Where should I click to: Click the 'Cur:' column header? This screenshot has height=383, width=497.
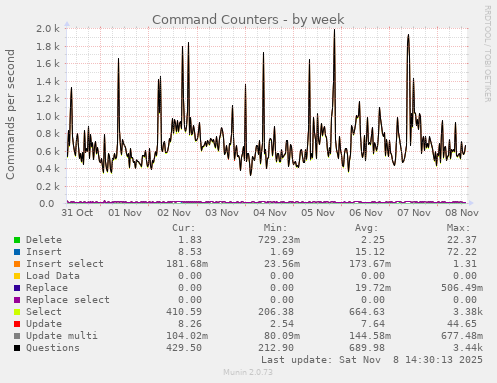click(x=184, y=228)
